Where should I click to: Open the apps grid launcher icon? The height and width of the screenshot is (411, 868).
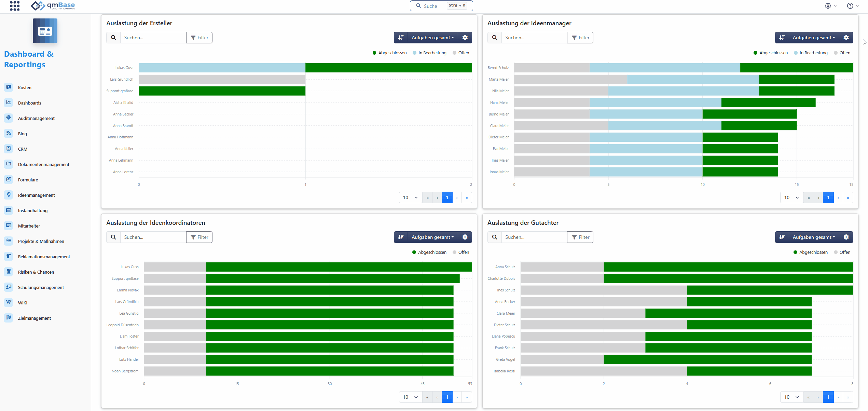pyautogui.click(x=15, y=6)
